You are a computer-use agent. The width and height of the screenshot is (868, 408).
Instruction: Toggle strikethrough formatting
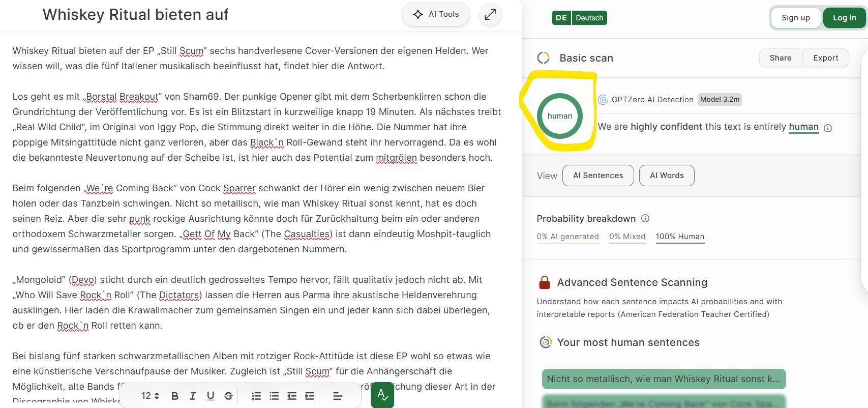point(228,396)
